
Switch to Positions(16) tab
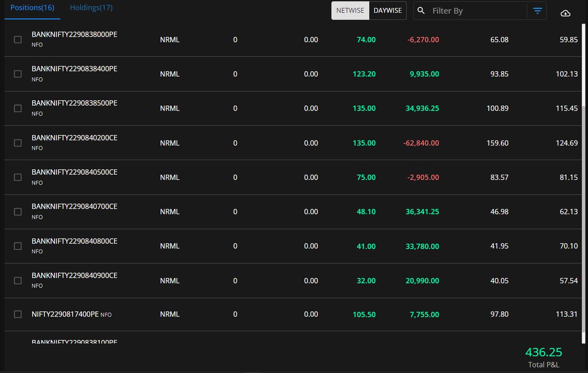coord(32,8)
